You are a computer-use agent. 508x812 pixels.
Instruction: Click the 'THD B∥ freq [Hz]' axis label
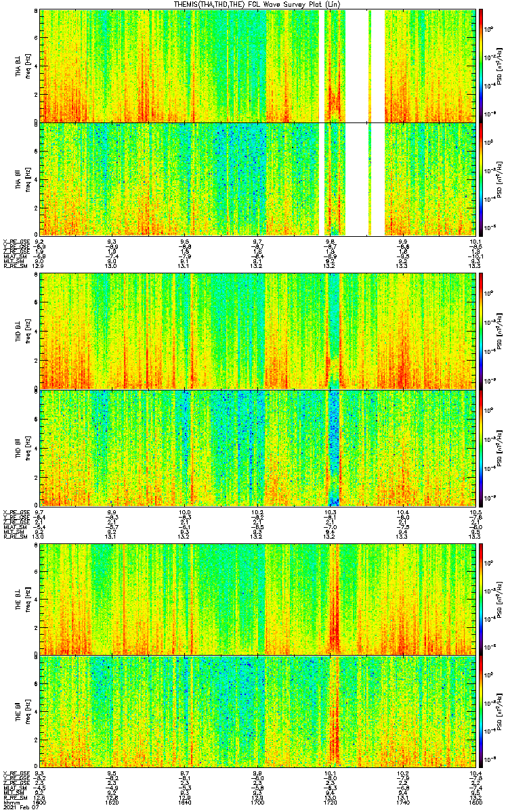tap(22, 447)
